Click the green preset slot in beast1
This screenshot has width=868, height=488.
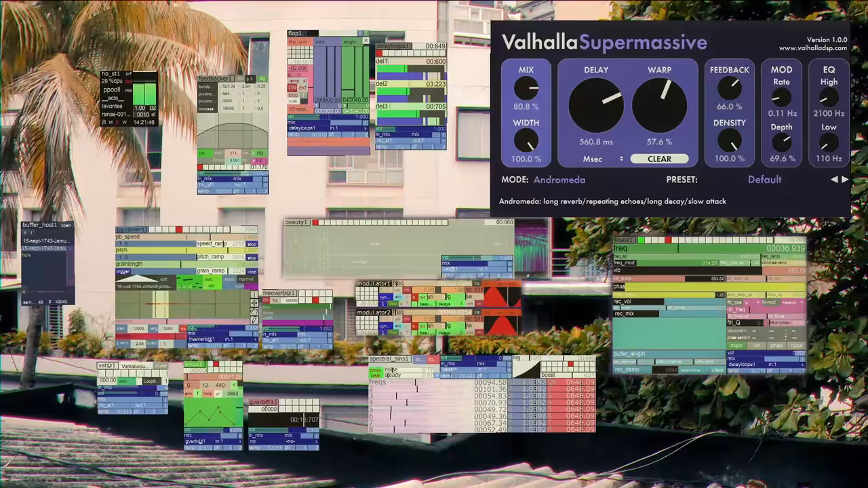pos(641,240)
